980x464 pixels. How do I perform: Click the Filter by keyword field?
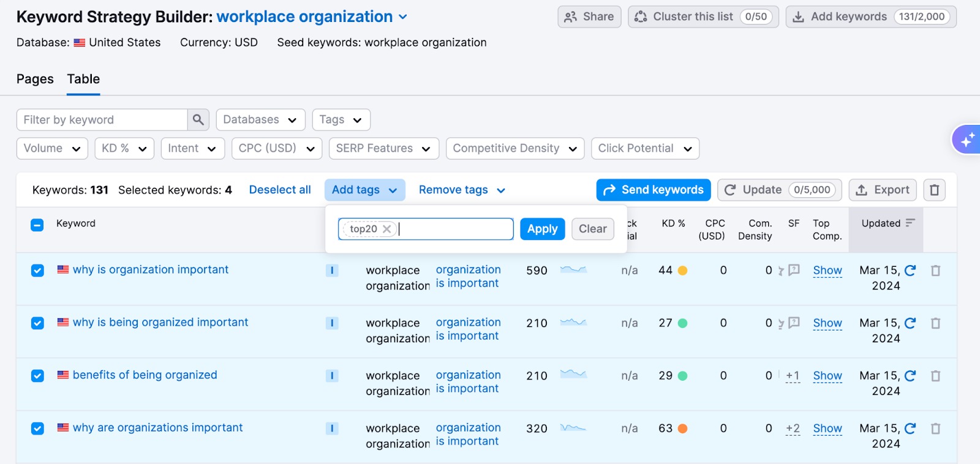[x=102, y=120]
